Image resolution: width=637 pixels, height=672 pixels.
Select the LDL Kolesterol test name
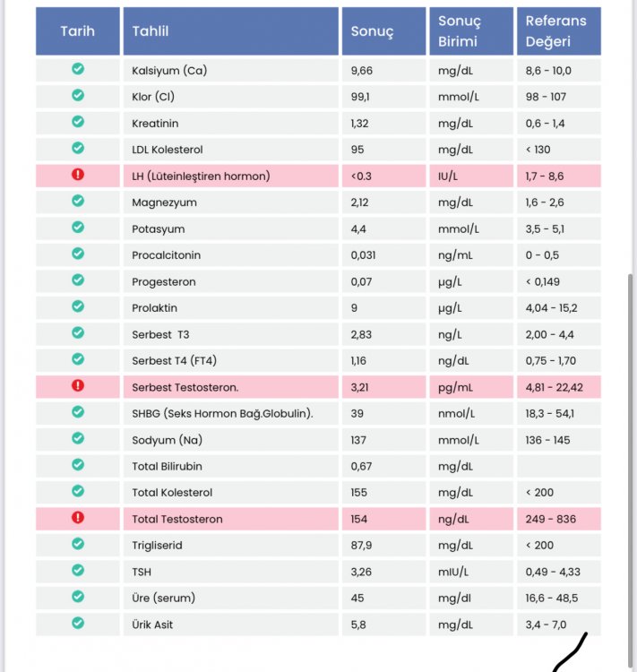[168, 150]
